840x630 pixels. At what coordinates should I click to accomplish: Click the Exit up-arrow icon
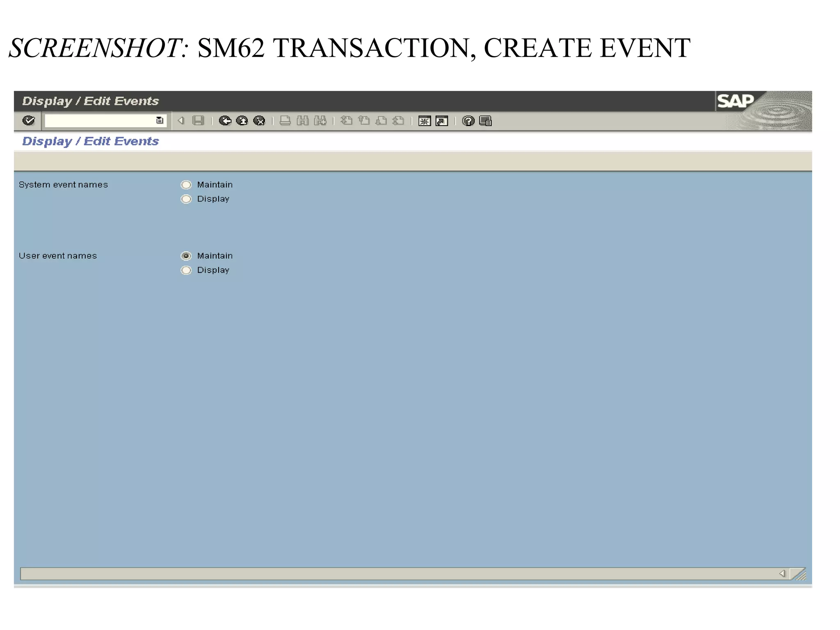pos(242,121)
